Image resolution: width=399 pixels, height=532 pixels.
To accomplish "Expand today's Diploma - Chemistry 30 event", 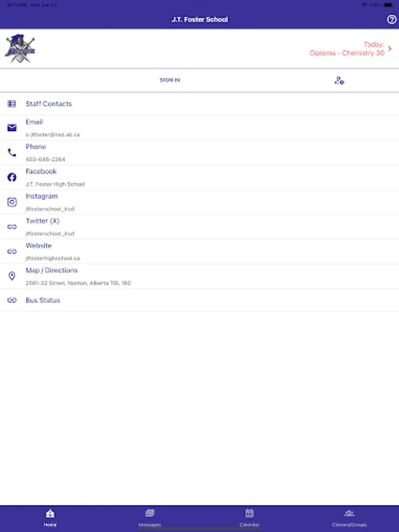I will coord(348,49).
